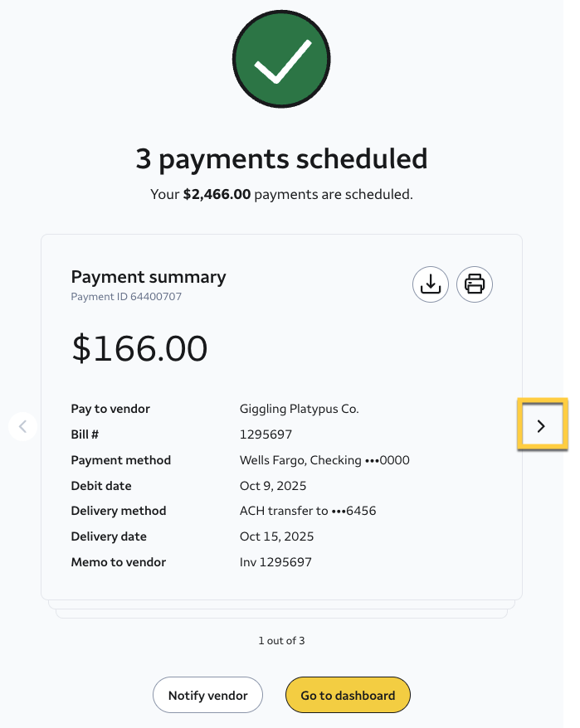The height and width of the screenshot is (728, 580).
Task: Click the Payment summary card title
Action: click(149, 277)
